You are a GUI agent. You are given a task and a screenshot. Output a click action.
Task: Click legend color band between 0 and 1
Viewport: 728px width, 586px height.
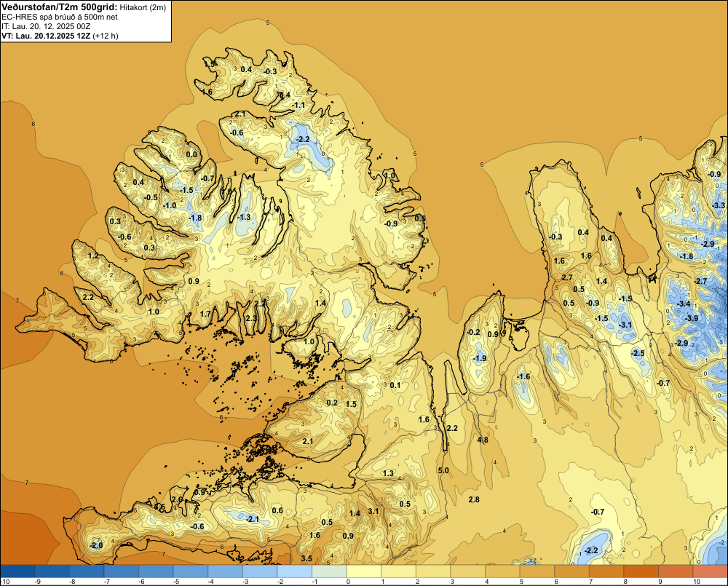(x=363, y=571)
